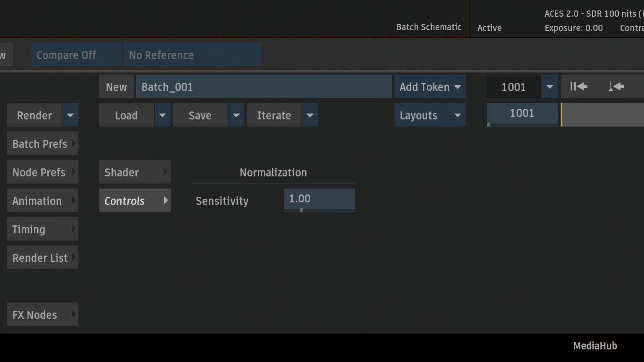Select the Controls menu tab
The width and height of the screenshot is (644, 362).
pos(135,201)
